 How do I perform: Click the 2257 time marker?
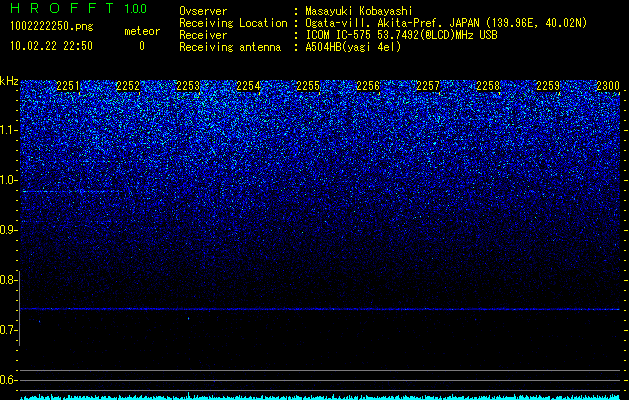(x=428, y=86)
